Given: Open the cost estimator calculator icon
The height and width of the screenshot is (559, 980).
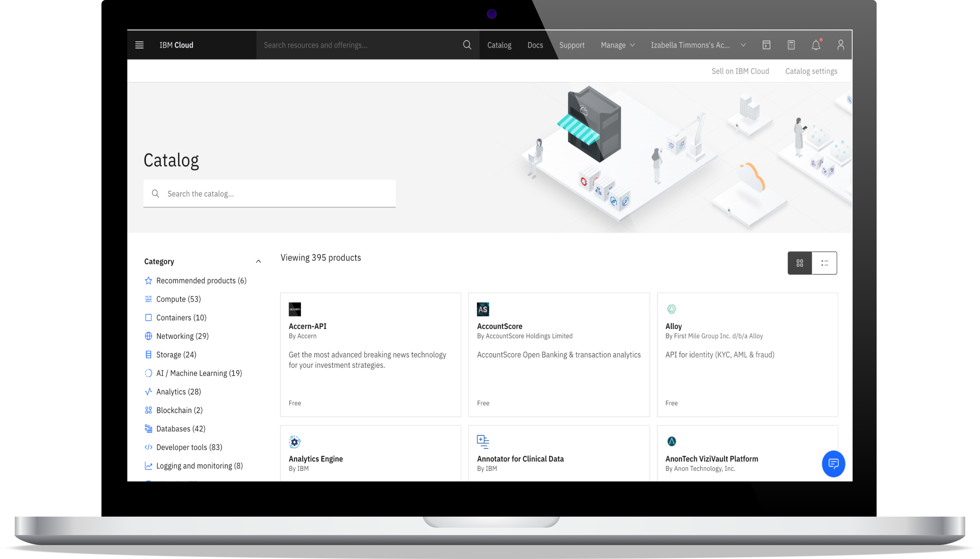Looking at the screenshot, I should pos(791,45).
